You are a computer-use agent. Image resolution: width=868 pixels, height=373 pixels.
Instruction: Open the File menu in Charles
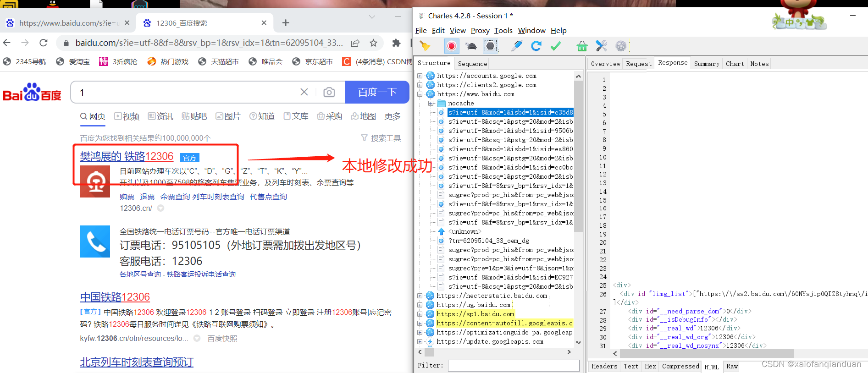pos(421,31)
